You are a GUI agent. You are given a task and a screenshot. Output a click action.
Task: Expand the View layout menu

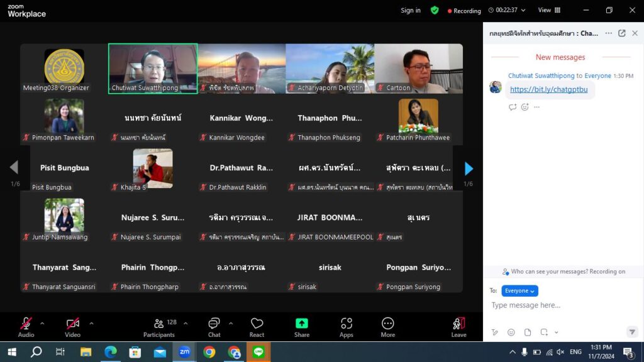(x=549, y=10)
